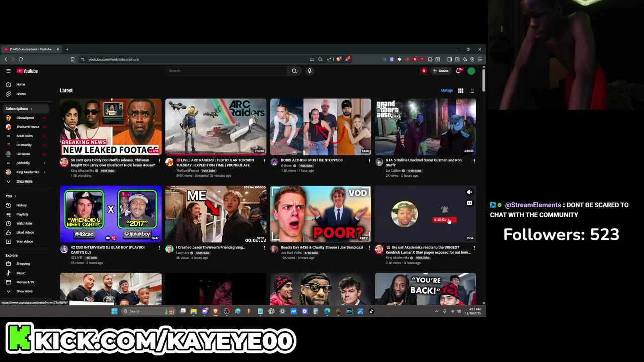Click the browser address bar URL
The height and width of the screenshot is (362, 644).
(x=114, y=59)
